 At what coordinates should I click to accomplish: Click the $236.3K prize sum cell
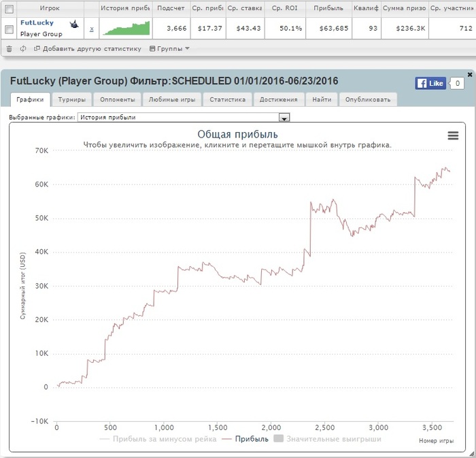pyautogui.click(x=411, y=29)
